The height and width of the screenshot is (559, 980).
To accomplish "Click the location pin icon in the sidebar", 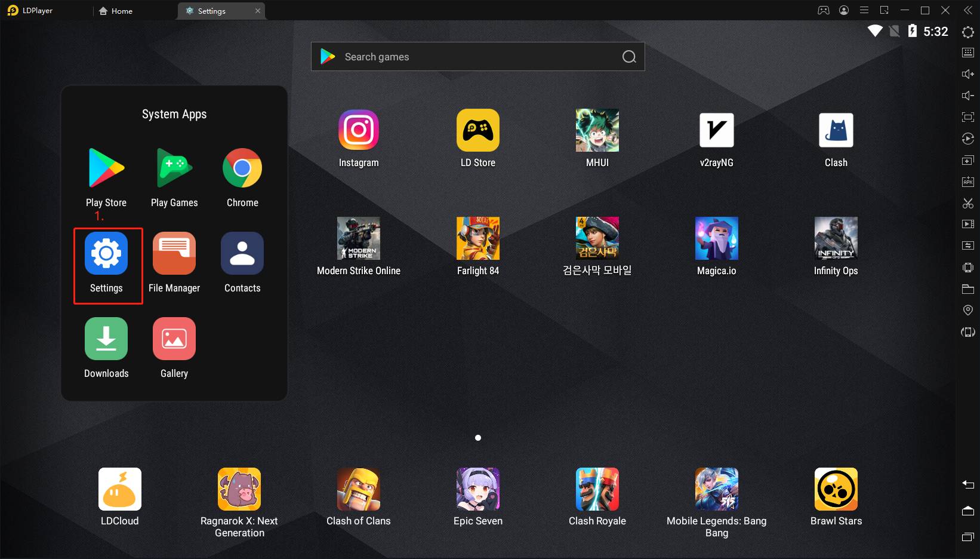I will tap(968, 310).
